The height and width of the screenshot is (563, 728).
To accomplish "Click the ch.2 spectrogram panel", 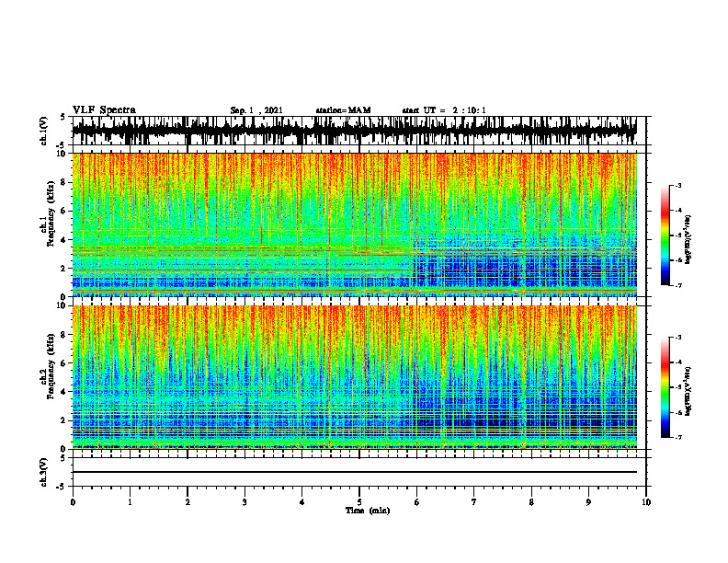I will [x=354, y=377].
